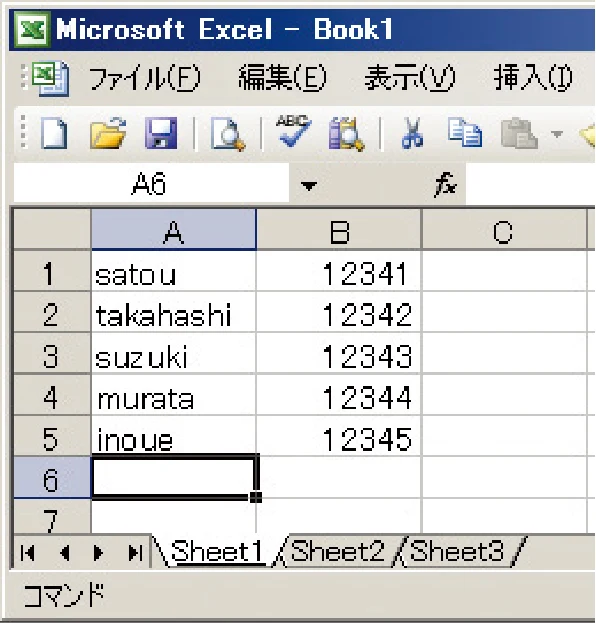This screenshot has width=596, height=623.
Task: Open a file with the Open folder icon
Action: pyautogui.click(x=108, y=134)
